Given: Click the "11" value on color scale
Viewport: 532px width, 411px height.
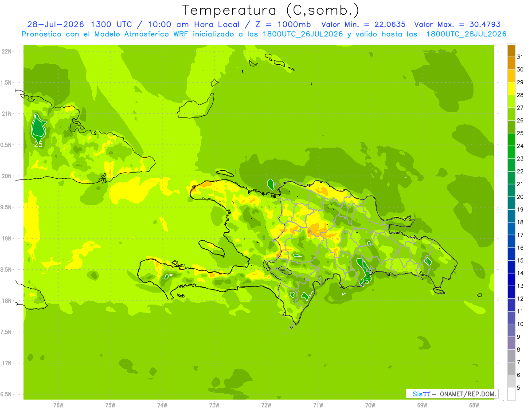Looking at the screenshot, I should 520,311.
